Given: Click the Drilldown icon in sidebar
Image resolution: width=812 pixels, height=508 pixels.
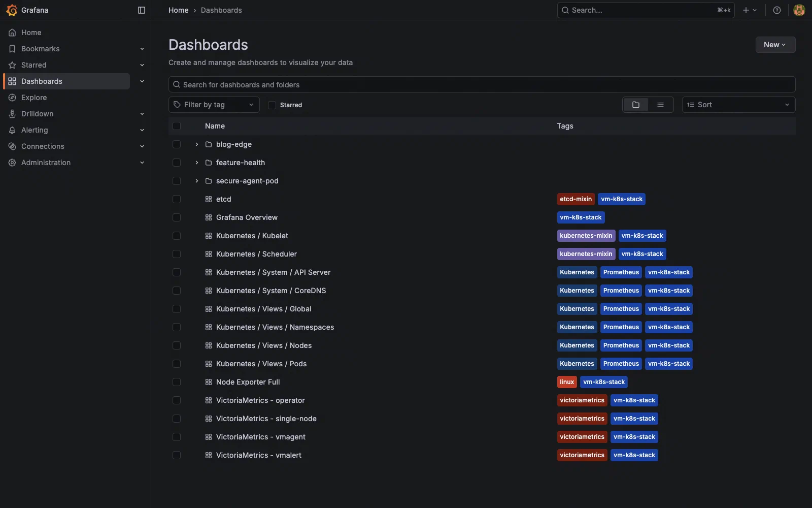Looking at the screenshot, I should 12,114.
